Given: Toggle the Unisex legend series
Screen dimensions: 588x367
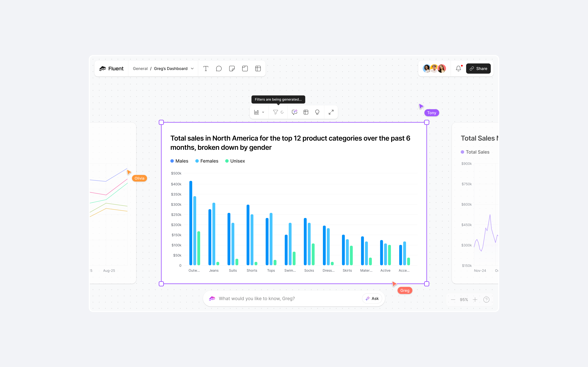Looking at the screenshot, I should tap(235, 161).
